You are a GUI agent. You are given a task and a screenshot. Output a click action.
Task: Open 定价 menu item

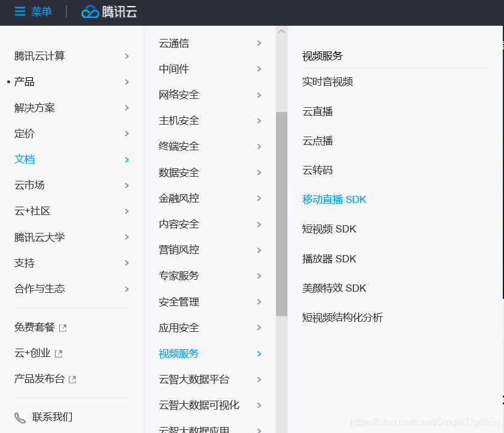pos(24,134)
